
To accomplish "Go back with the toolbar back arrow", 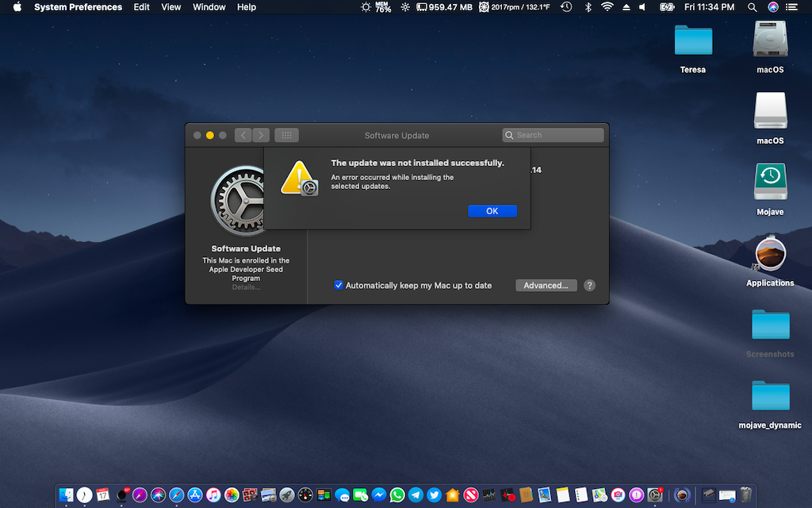I will pyautogui.click(x=243, y=135).
